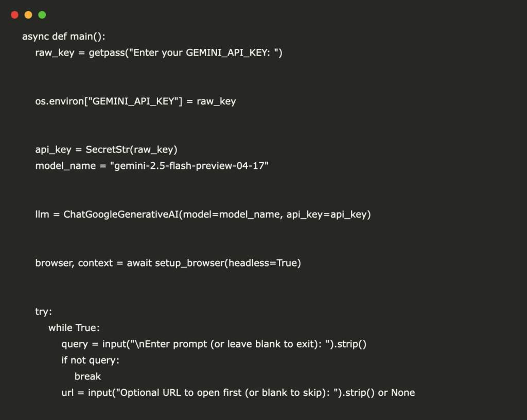
Task: Click the 'Optional URL to open first' string
Action: pyautogui.click(x=227, y=392)
